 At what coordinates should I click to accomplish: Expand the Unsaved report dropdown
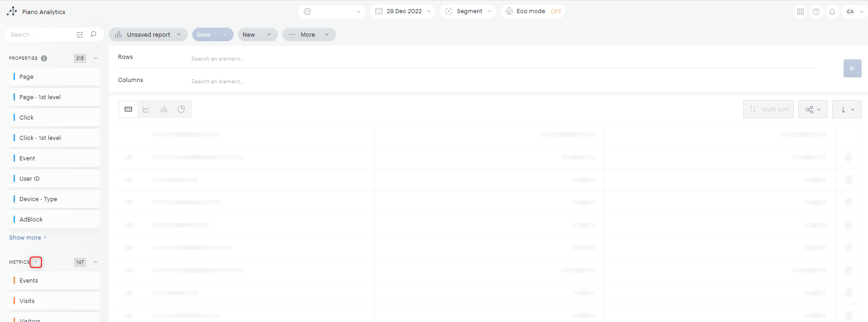[148, 34]
